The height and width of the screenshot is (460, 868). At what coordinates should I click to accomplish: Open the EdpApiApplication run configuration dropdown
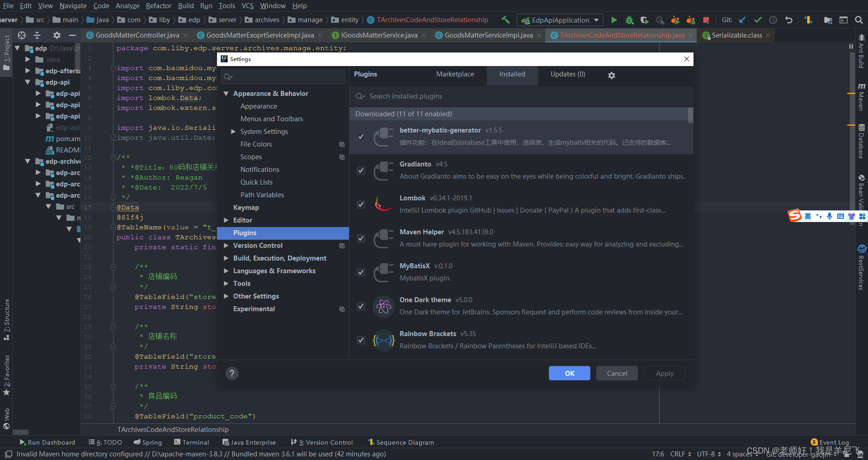point(560,20)
